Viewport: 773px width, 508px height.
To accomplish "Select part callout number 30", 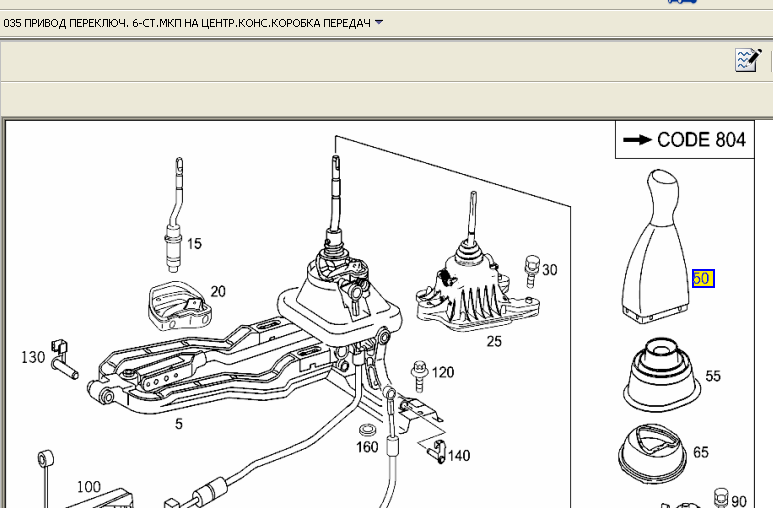I will pos(549,269).
